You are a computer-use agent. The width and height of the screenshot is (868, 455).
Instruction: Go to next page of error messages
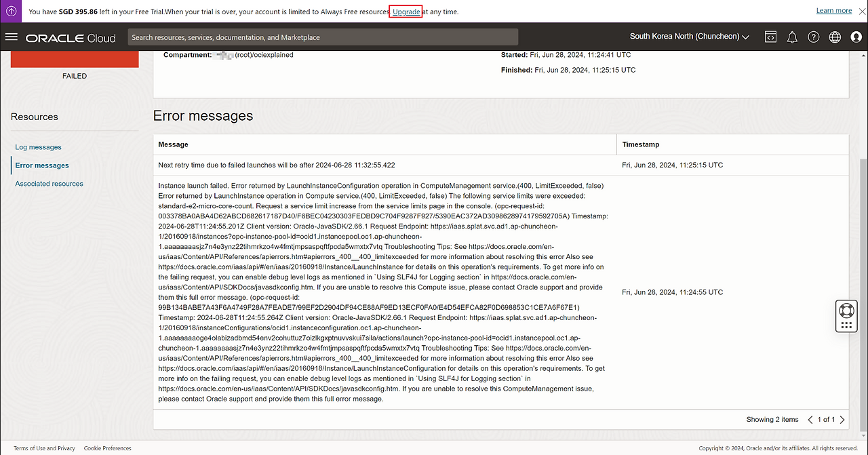(x=842, y=420)
